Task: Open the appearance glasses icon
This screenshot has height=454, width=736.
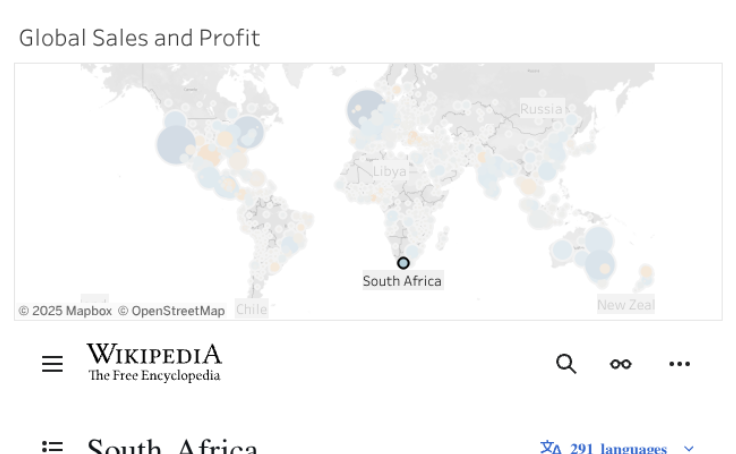Action: 621,364
